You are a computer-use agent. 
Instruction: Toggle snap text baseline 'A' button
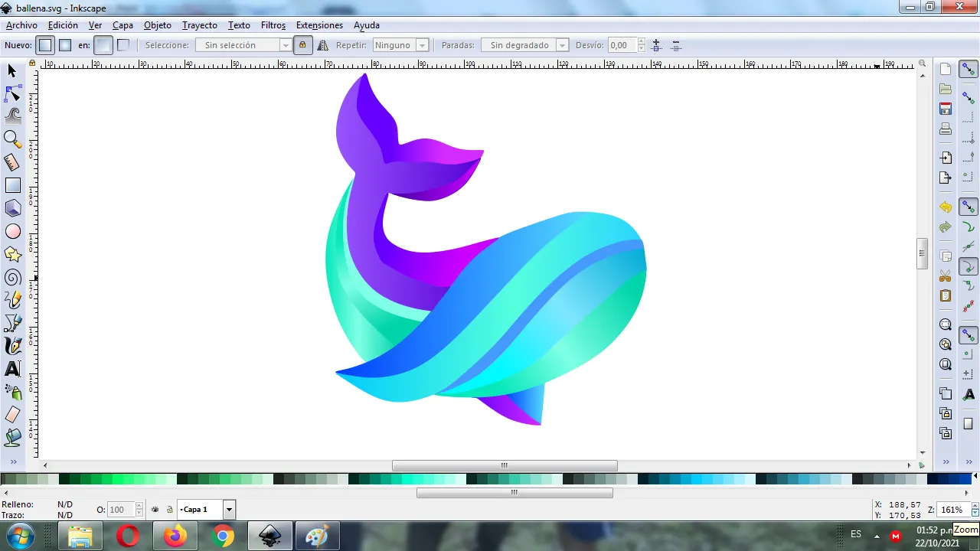click(x=969, y=394)
